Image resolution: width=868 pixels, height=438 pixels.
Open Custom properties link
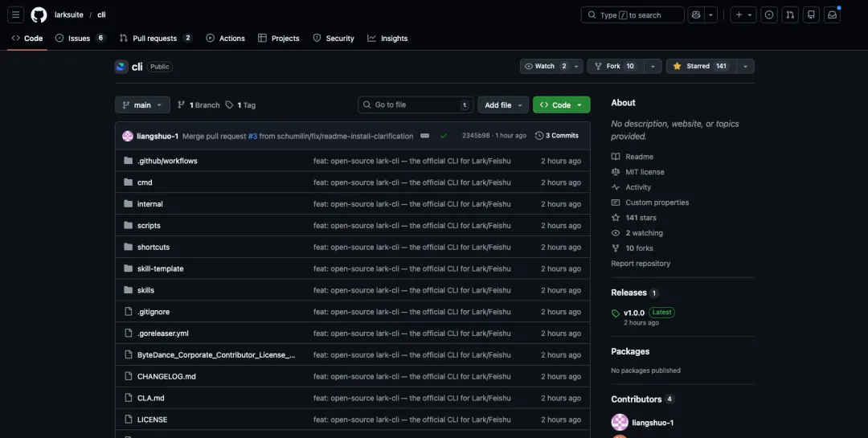[650, 203]
